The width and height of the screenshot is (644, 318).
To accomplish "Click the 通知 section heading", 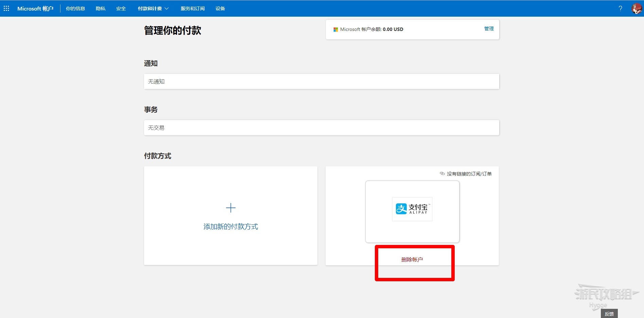I will click(151, 64).
